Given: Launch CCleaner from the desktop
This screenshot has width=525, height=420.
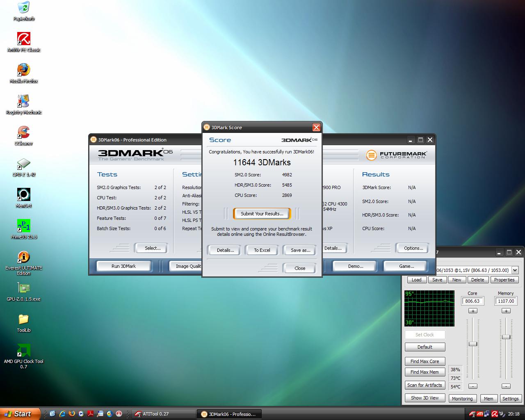Looking at the screenshot, I should pyautogui.click(x=24, y=136).
